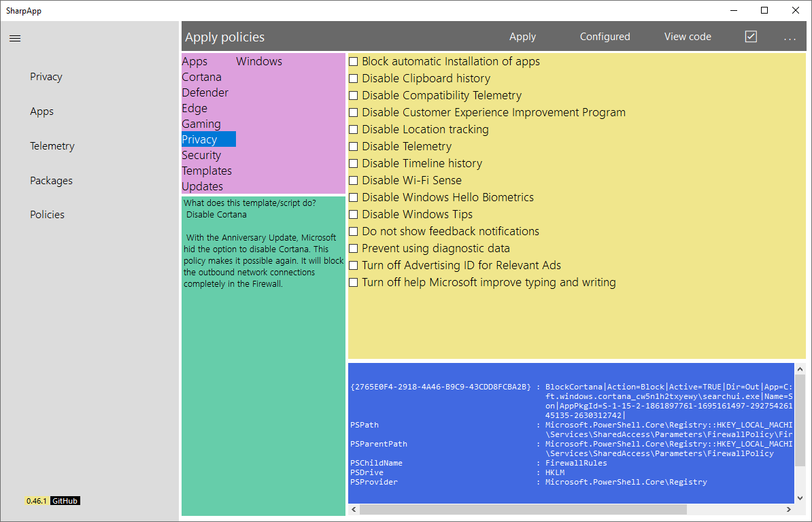The image size is (812, 522).
Task: Check Disable Location tracking
Action: pyautogui.click(x=353, y=130)
